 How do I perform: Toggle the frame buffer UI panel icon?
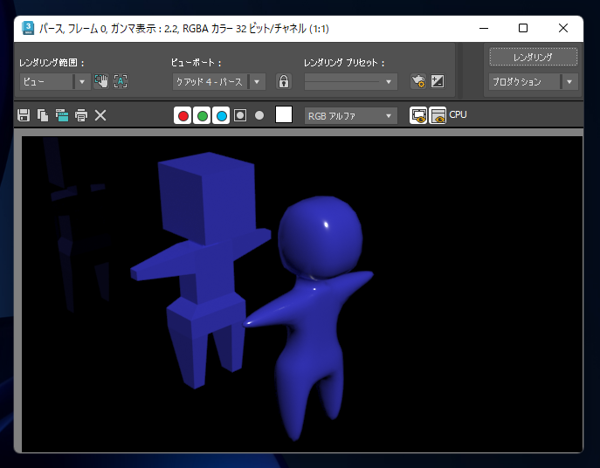pos(437,115)
